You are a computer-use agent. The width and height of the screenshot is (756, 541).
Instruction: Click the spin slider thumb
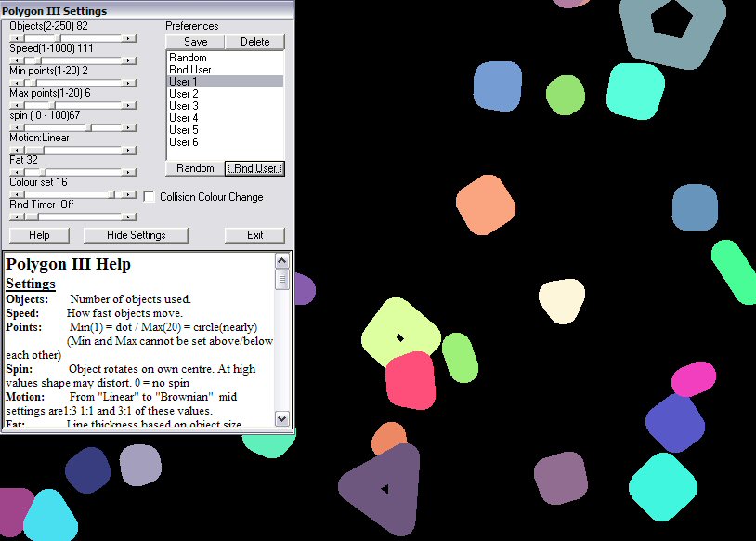pyautogui.click(x=90, y=127)
